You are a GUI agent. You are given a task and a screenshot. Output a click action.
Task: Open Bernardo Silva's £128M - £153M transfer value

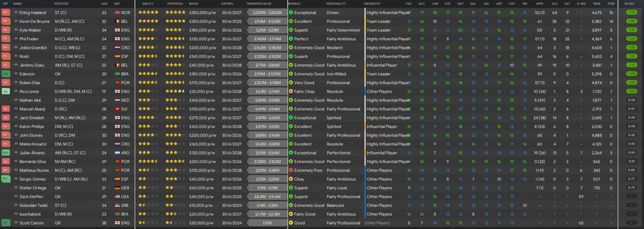tap(267, 161)
